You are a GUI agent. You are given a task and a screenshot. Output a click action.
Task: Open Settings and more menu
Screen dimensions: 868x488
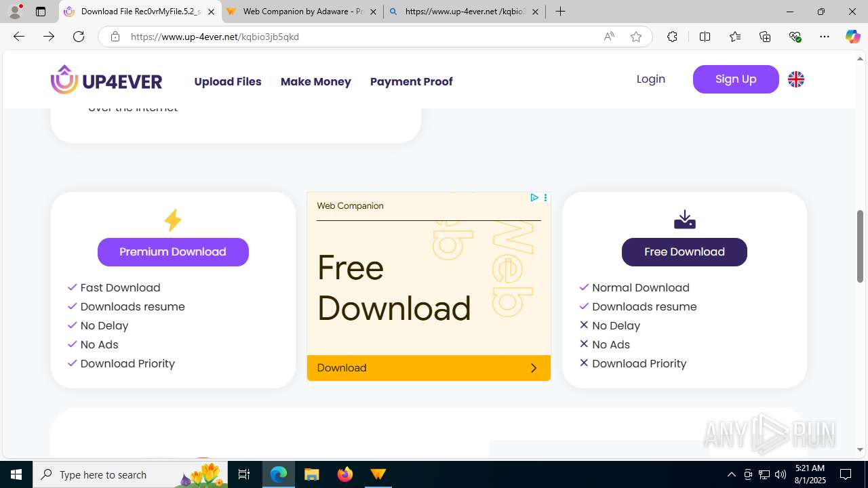point(825,37)
